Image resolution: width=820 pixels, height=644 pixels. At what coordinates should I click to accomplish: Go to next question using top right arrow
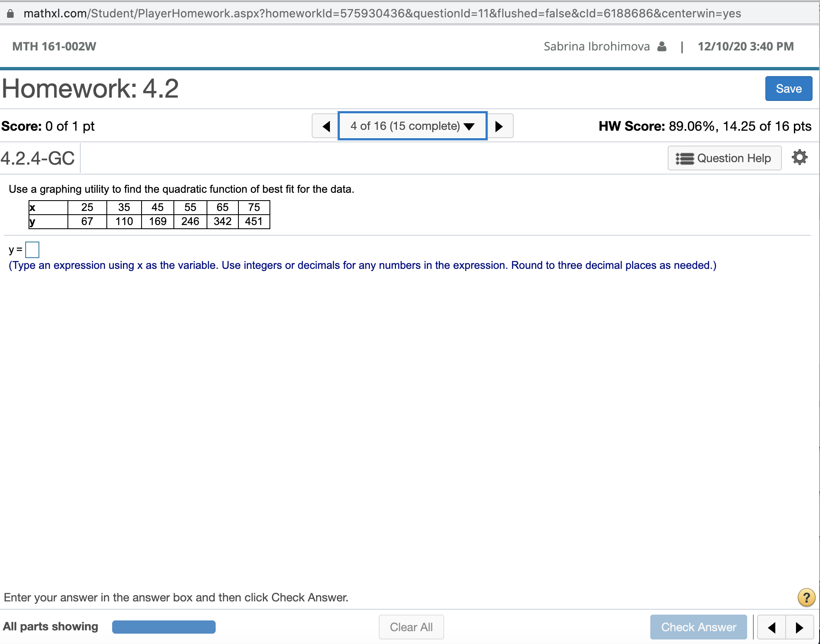coord(499,126)
